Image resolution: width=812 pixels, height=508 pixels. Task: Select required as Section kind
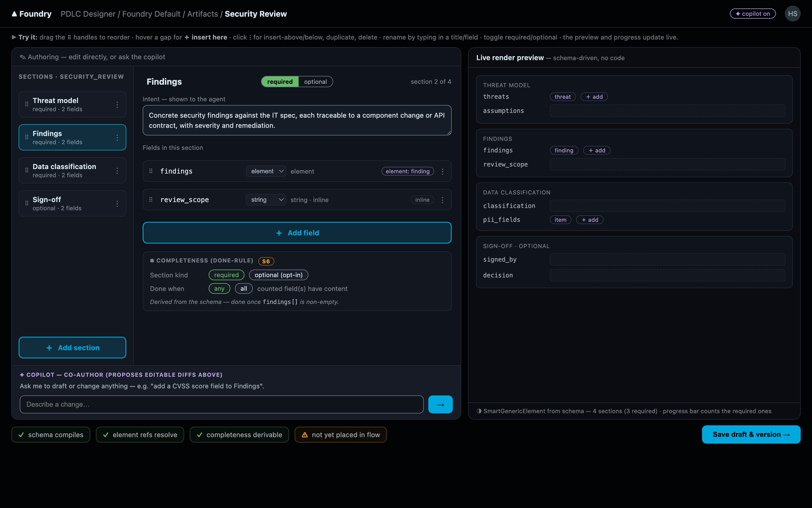click(x=226, y=275)
